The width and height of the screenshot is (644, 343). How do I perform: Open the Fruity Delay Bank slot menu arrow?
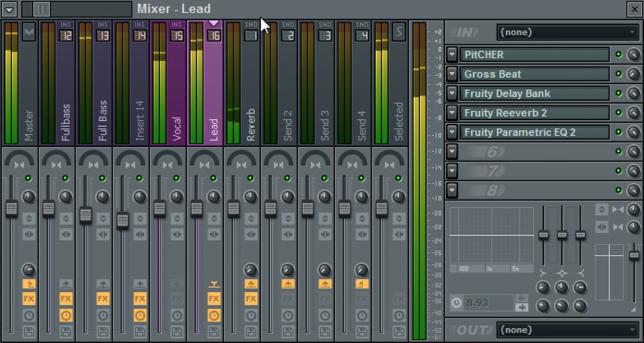[x=452, y=93]
